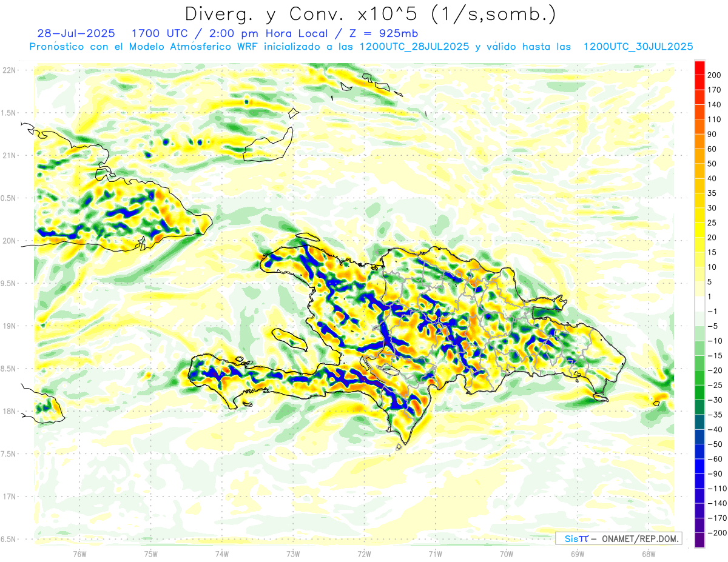Click the 'Pronóstico con el Modelo Atmósferico WRF' text
The width and height of the screenshot is (728, 562).
[145, 47]
